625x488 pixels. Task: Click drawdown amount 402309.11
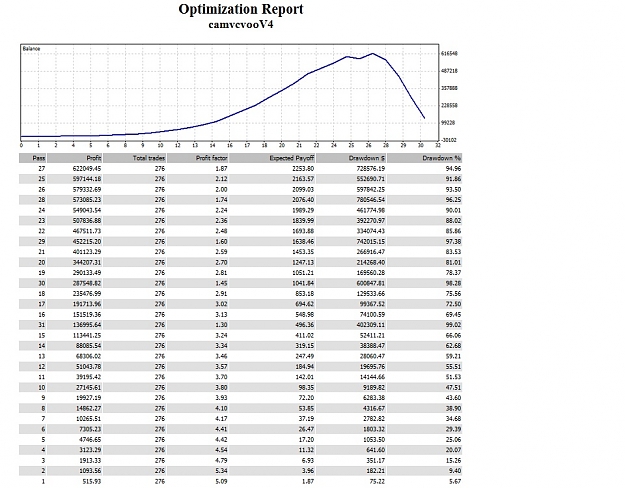pos(371,325)
